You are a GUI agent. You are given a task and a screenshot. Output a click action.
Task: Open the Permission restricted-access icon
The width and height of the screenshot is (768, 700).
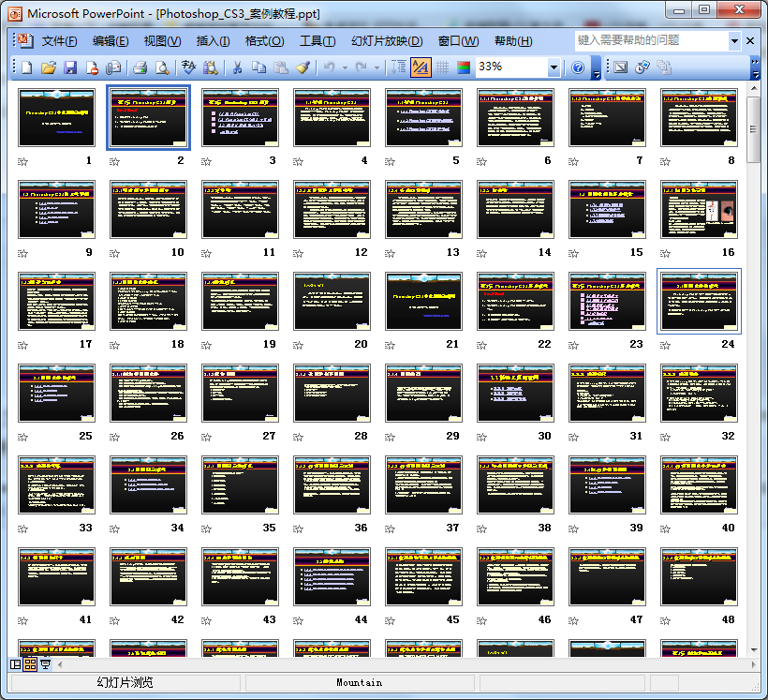click(x=92, y=67)
